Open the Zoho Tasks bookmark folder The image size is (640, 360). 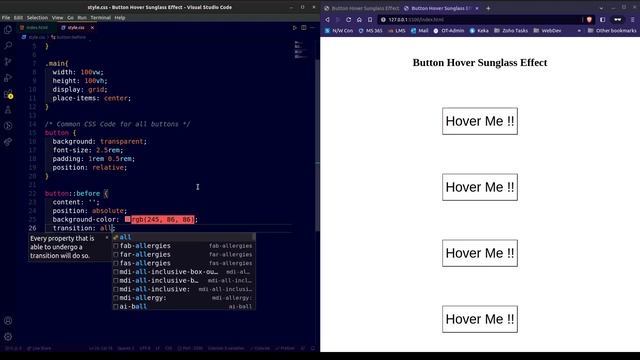pos(511,31)
